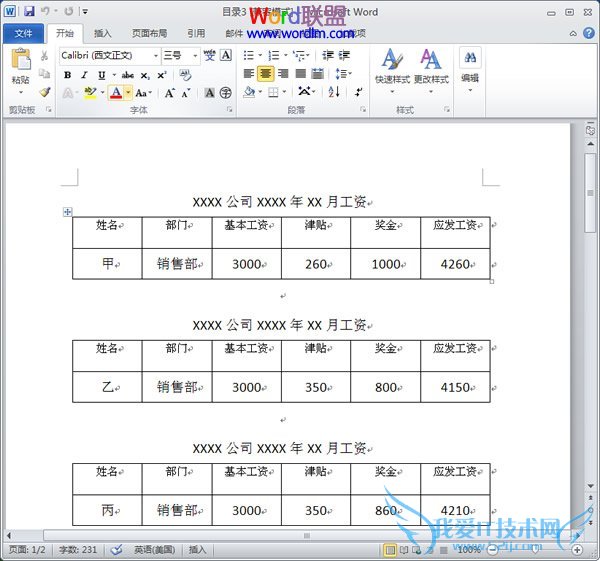Click the Align Text Left icon

(249, 73)
